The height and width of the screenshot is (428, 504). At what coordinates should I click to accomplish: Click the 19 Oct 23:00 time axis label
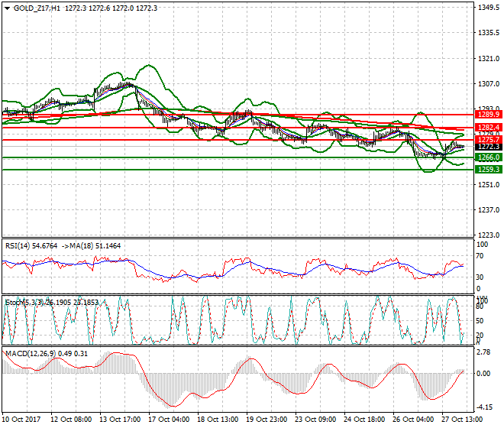[267, 420]
